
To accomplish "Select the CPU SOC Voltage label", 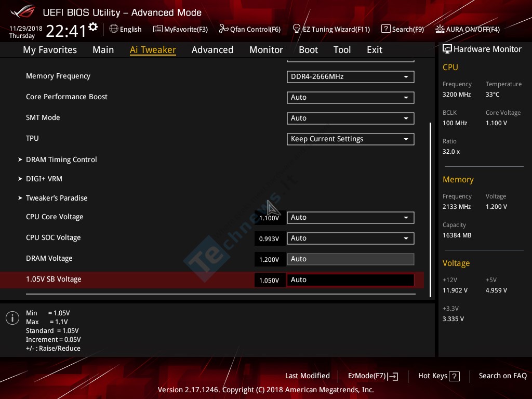I will click(54, 237).
